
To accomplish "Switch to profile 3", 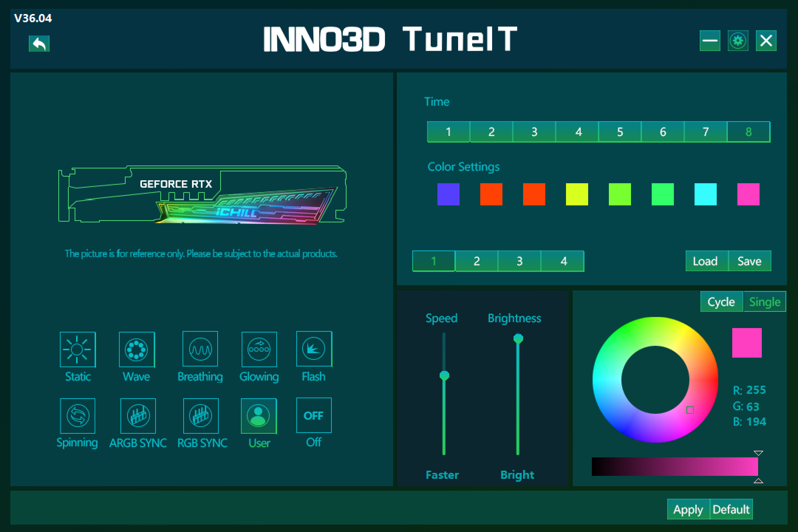I will (x=519, y=261).
